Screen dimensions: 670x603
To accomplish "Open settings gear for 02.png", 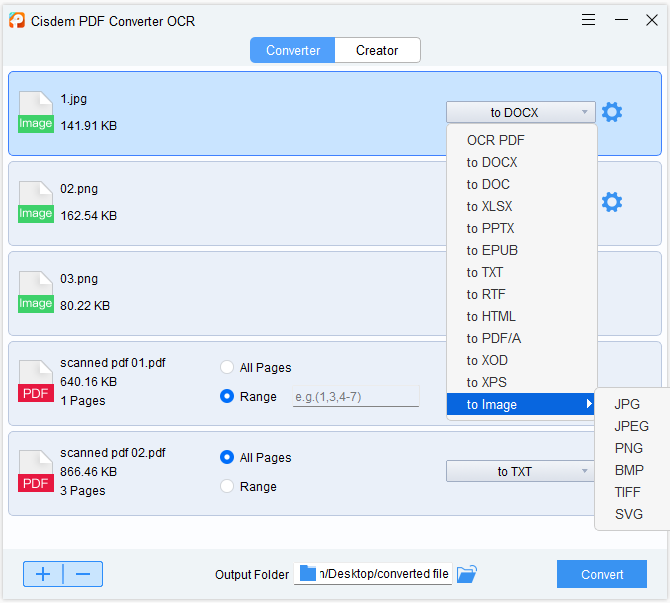I will click(612, 202).
